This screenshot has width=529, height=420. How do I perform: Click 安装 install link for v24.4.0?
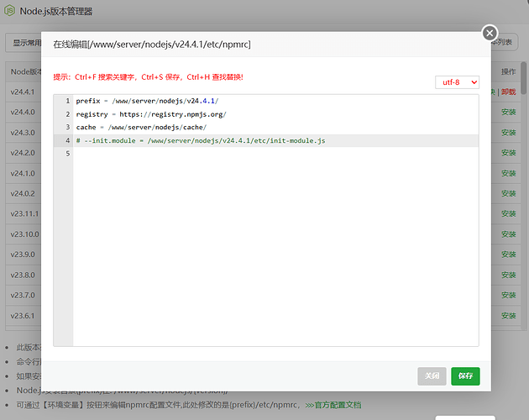(x=508, y=112)
